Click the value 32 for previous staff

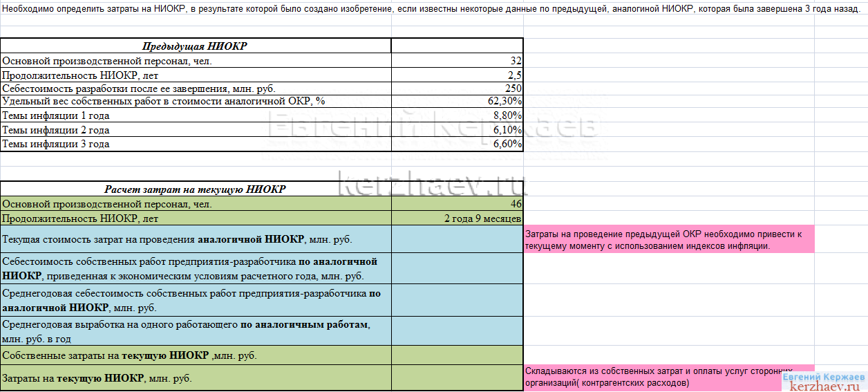pyautogui.click(x=457, y=61)
